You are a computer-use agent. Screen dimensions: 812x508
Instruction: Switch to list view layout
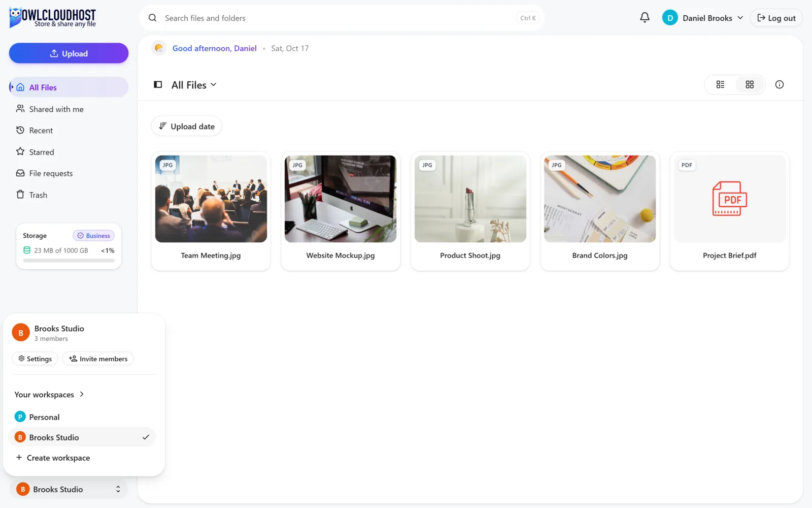(x=720, y=85)
